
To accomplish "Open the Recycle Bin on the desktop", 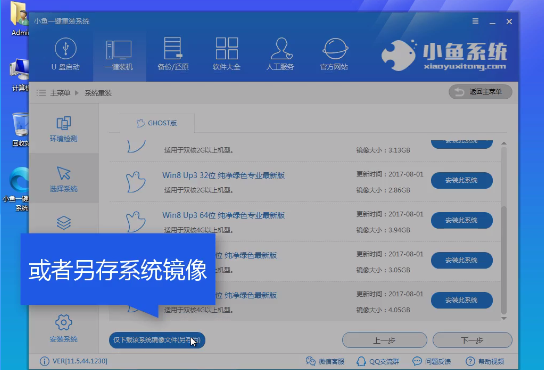I will pos(20,129).
